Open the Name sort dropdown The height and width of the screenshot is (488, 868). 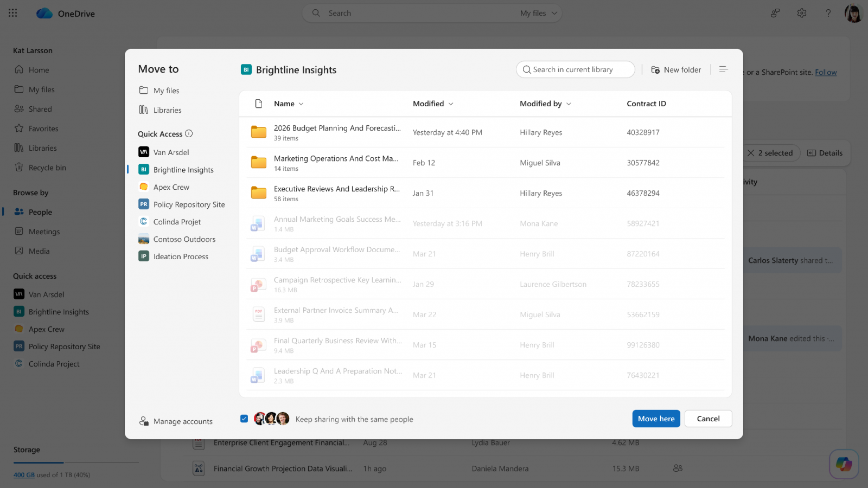(x=302, y=104)
